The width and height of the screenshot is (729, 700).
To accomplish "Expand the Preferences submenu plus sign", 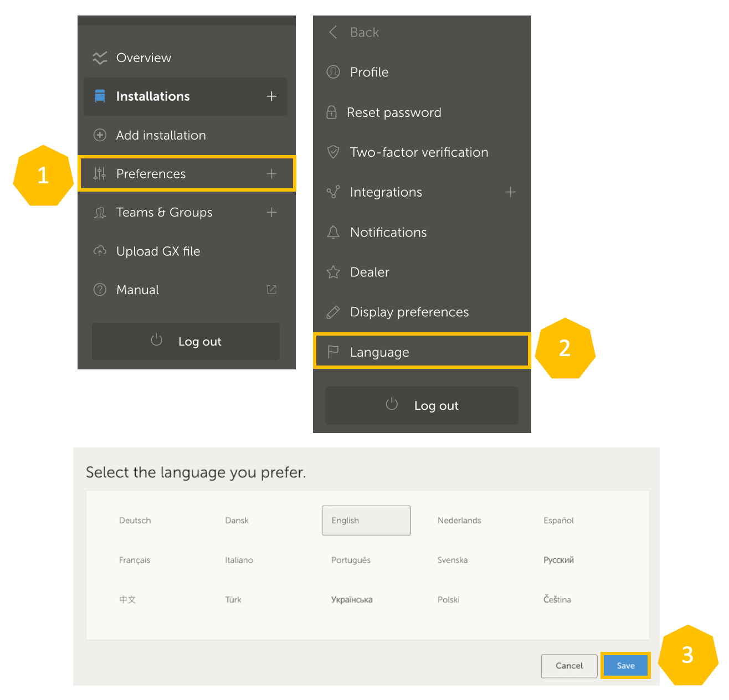I will [271, 173].
